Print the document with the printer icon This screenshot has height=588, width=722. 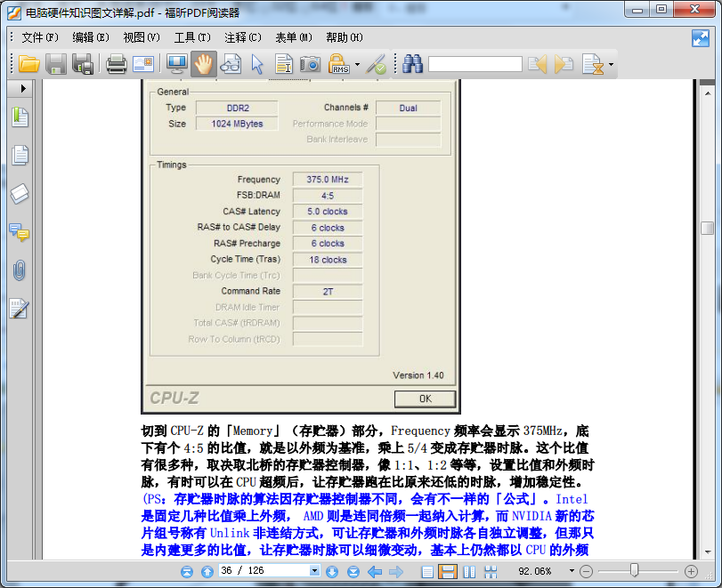pos(116,64)
